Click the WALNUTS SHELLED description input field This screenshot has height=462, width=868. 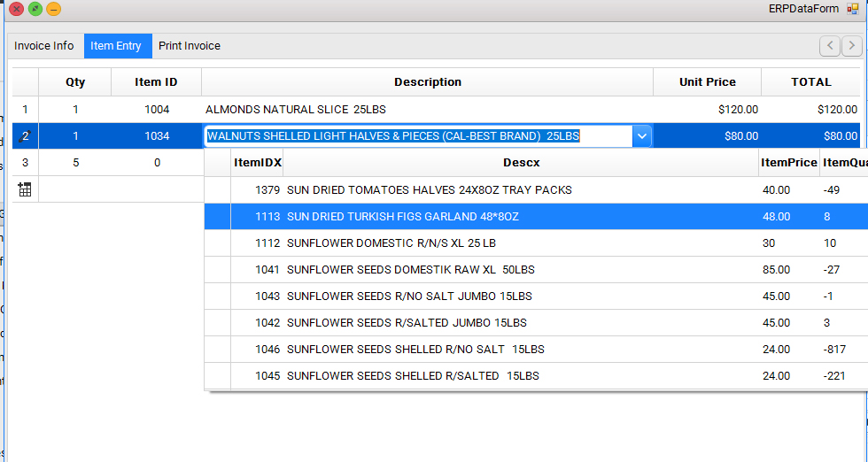pos(418,136)
